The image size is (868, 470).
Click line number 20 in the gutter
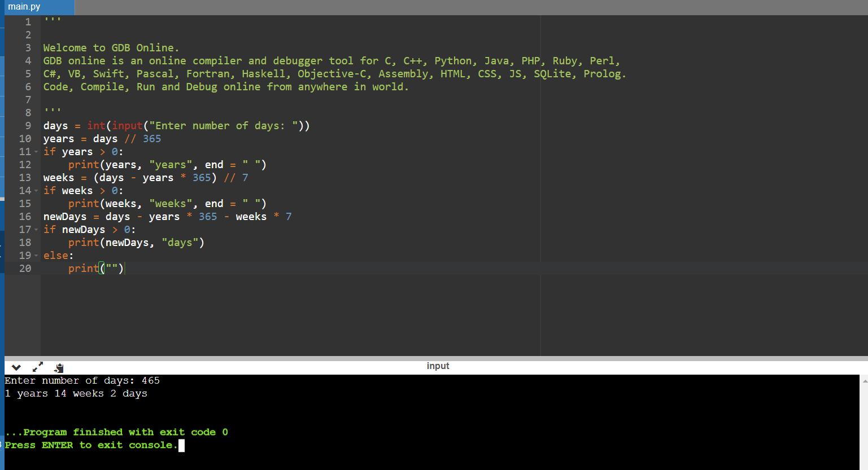click(25, 269)
